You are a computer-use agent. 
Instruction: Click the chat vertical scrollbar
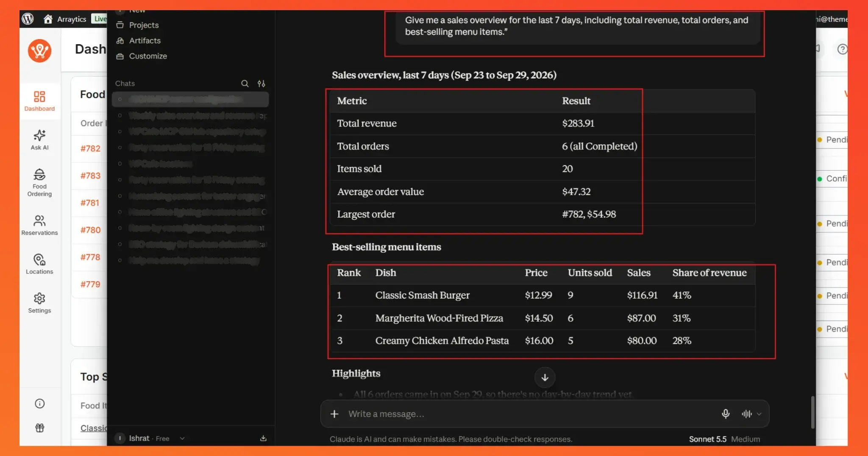click(x=812, y=412)
